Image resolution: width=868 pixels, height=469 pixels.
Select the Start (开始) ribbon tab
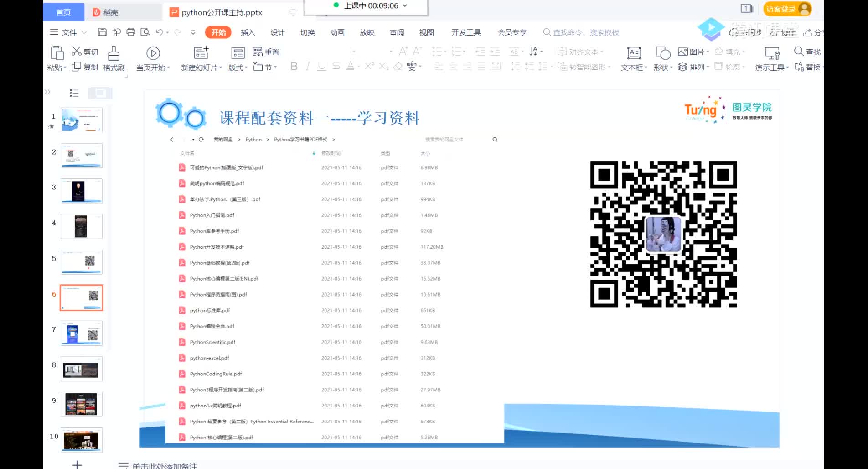coord(218,32)
